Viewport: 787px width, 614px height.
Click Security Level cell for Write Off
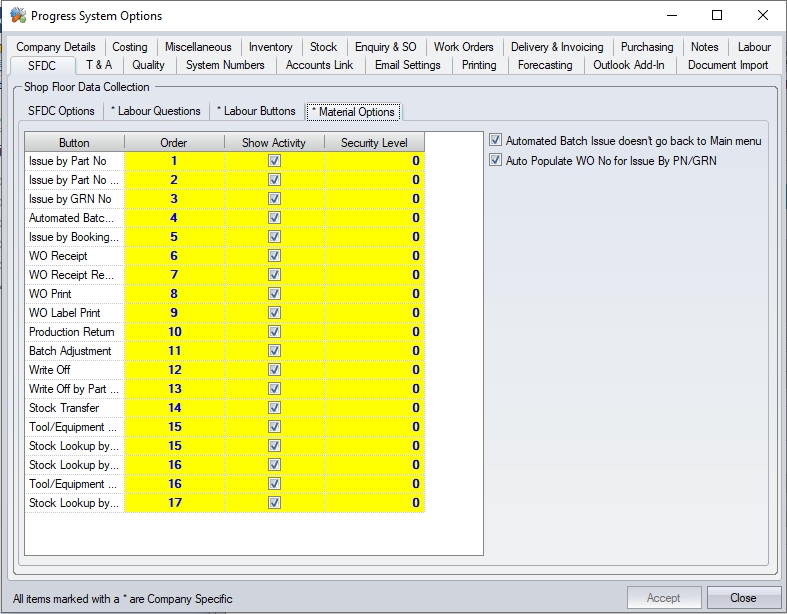pyautogui.click(x=374, y=370)
